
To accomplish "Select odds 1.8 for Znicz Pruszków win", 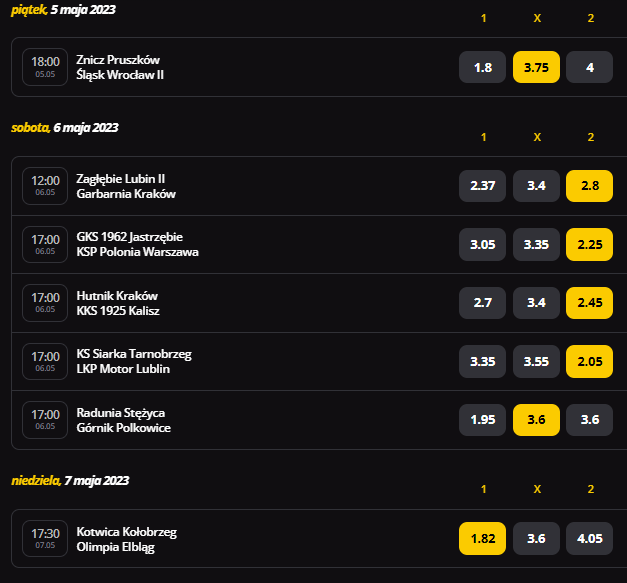I will tap(482, 67).
